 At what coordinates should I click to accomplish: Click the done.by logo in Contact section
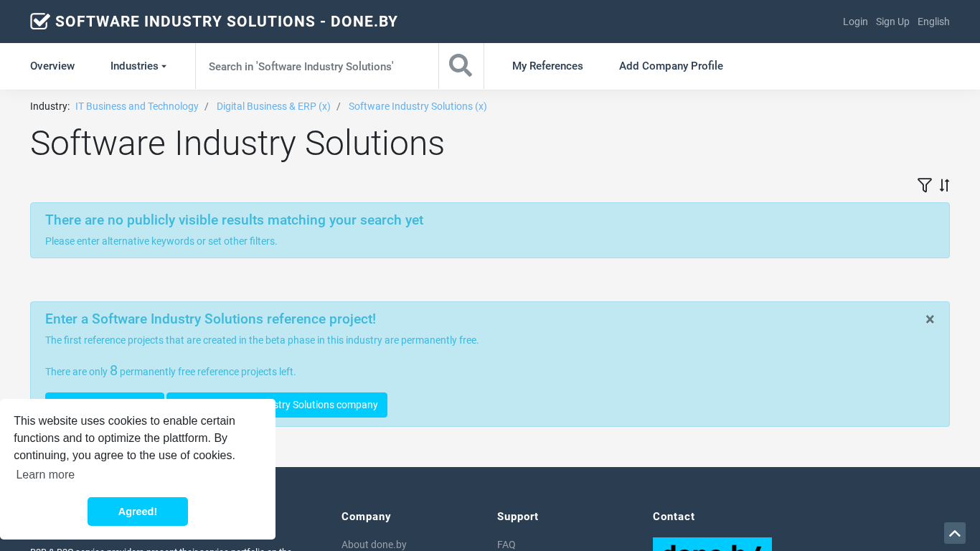click(x=712, y=545)
